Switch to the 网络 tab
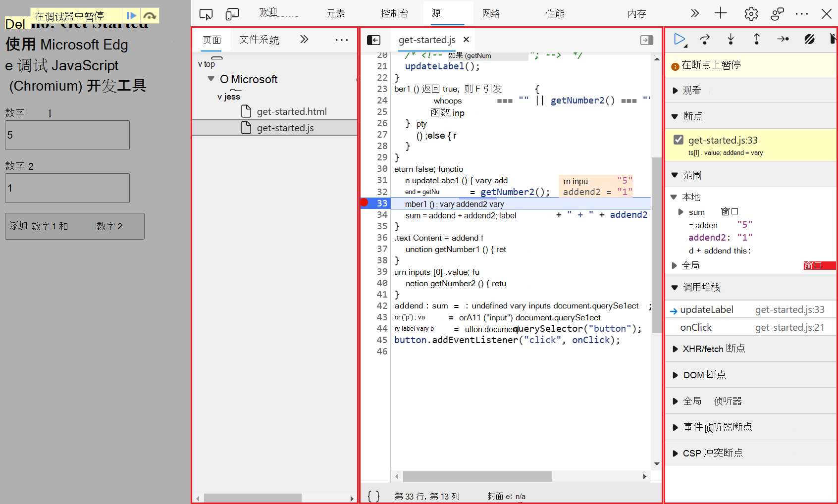 tap(491, 13)
